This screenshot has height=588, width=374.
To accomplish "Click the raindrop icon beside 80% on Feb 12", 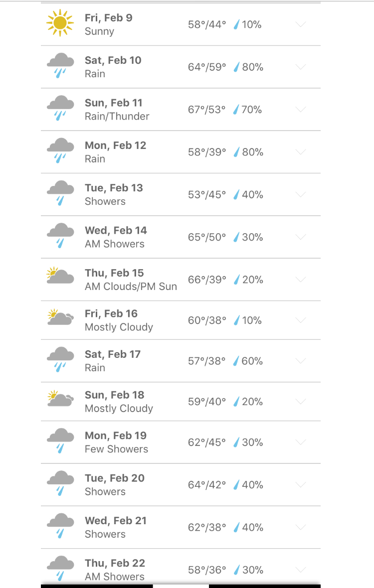I will point(236,152).
